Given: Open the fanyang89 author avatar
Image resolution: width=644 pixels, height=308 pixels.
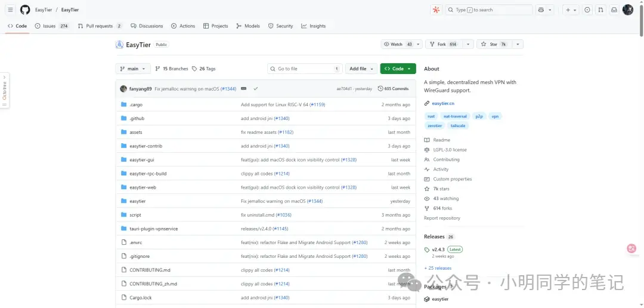Looking at the screenshot, I should [123, 88].
